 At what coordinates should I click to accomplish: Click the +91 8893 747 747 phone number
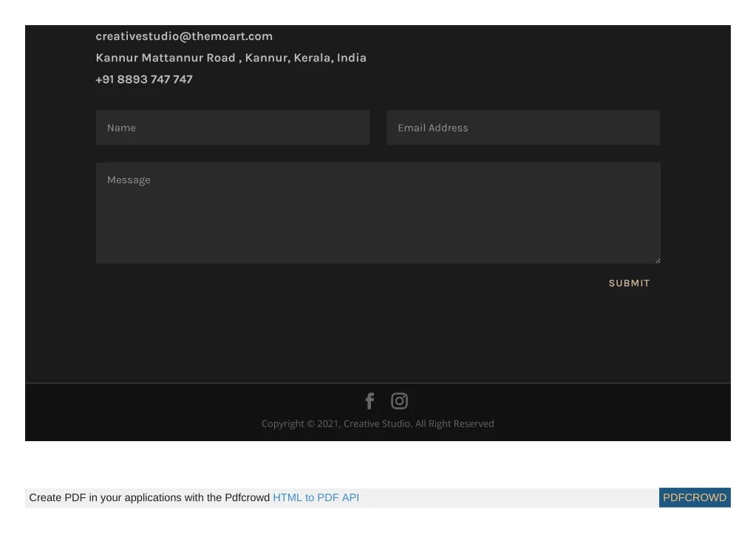(144, 80)
